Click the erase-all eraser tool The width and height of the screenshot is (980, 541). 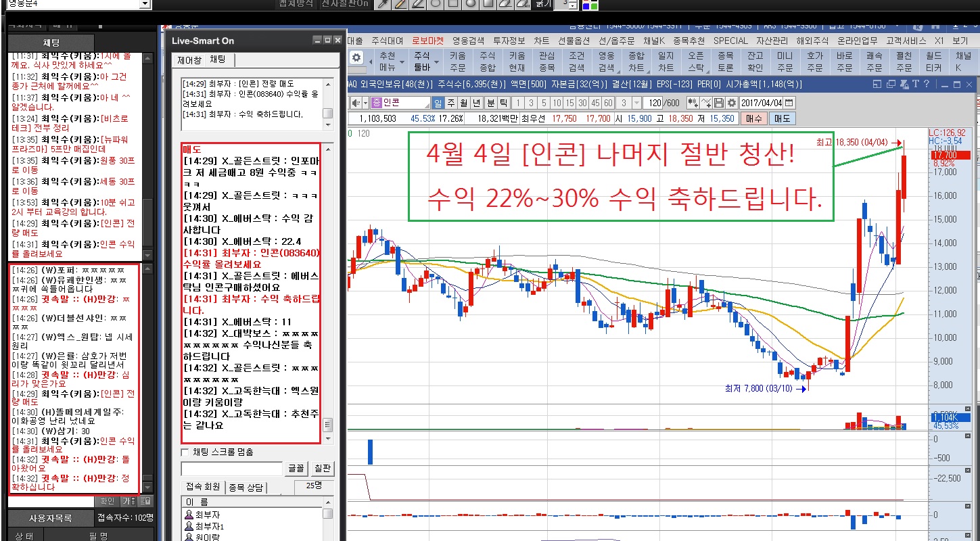pyautogui.click(x=523, y=4)
